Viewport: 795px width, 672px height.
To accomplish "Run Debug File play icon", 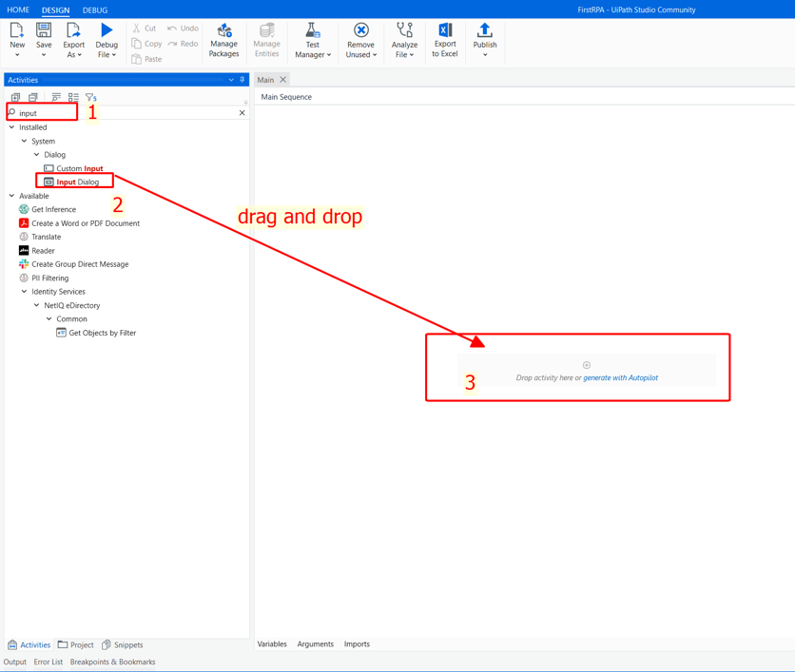I will click(107, 30).
